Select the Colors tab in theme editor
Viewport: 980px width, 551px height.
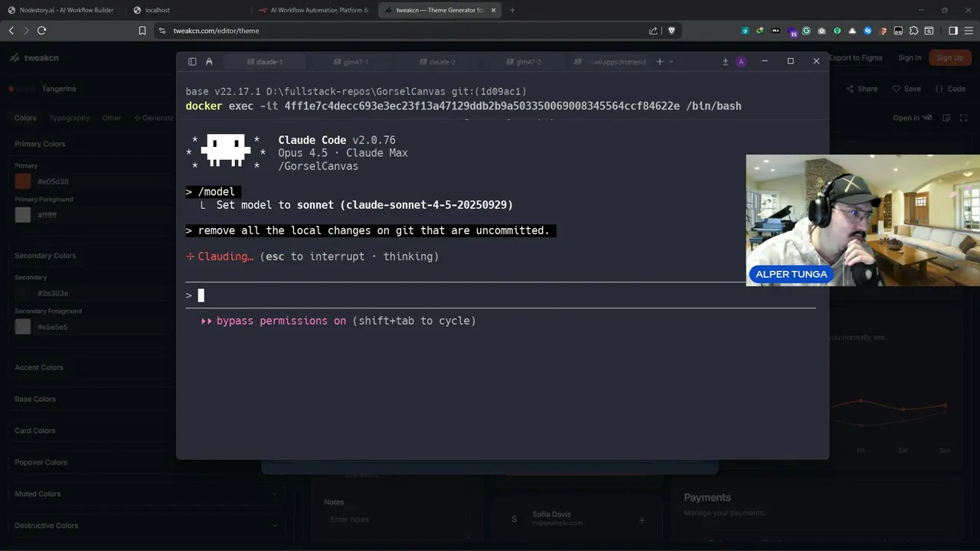pos(25,118)
